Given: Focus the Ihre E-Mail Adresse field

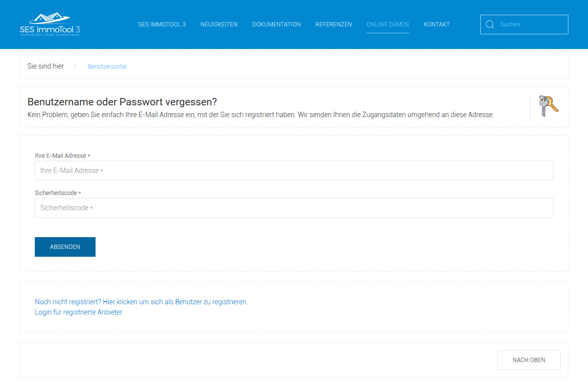Looking at the screenshot, I should (x=294, y=171).
